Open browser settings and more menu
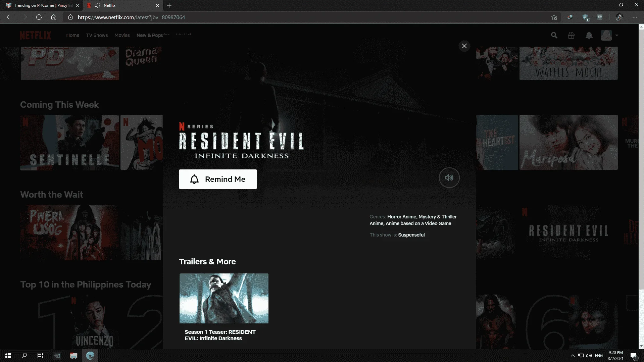The image size is (644, 362). pos(635,17)
